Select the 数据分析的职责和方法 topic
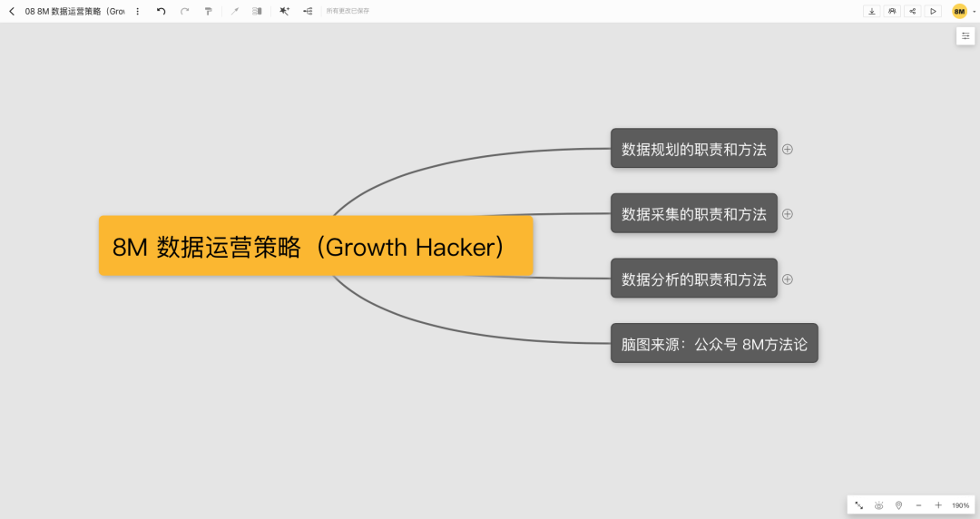 [694, 279]
